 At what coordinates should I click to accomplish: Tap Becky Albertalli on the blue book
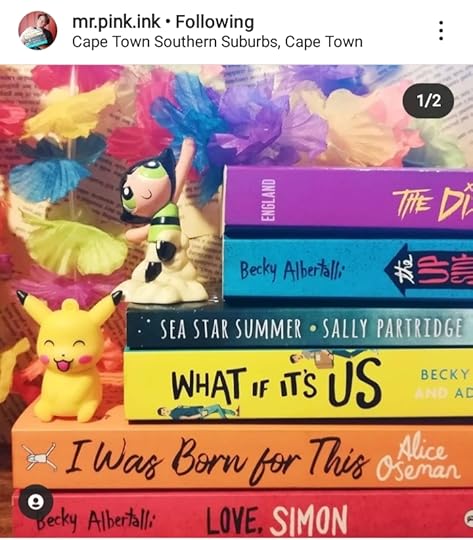point(291,270)
